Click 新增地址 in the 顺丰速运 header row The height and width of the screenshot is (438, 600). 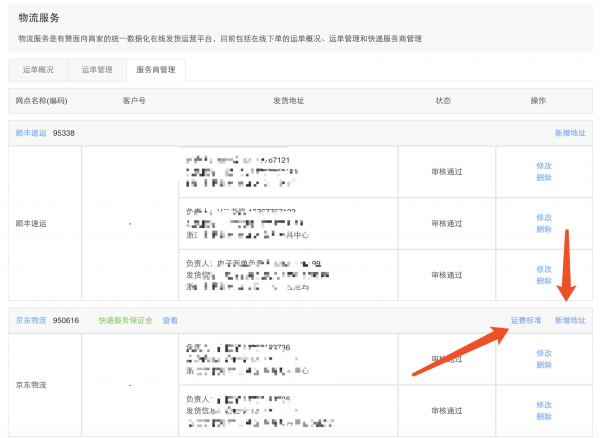tap(570, 132)
